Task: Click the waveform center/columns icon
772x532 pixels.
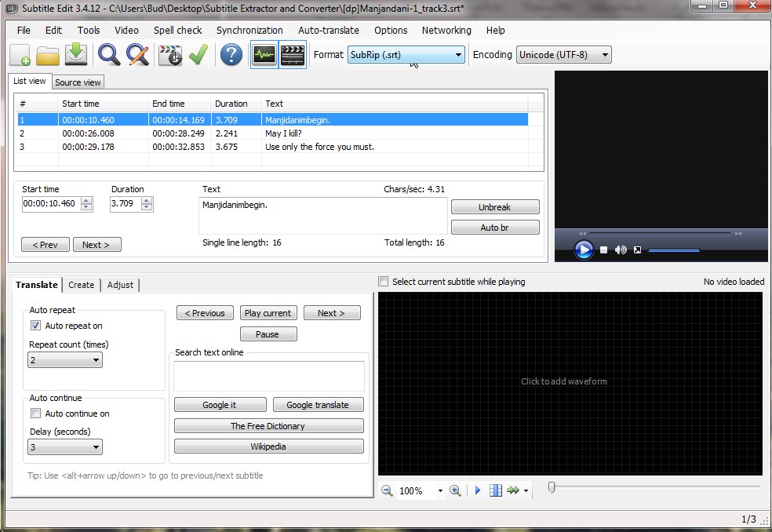Action: pyautogui.click(x=495, y=490)
